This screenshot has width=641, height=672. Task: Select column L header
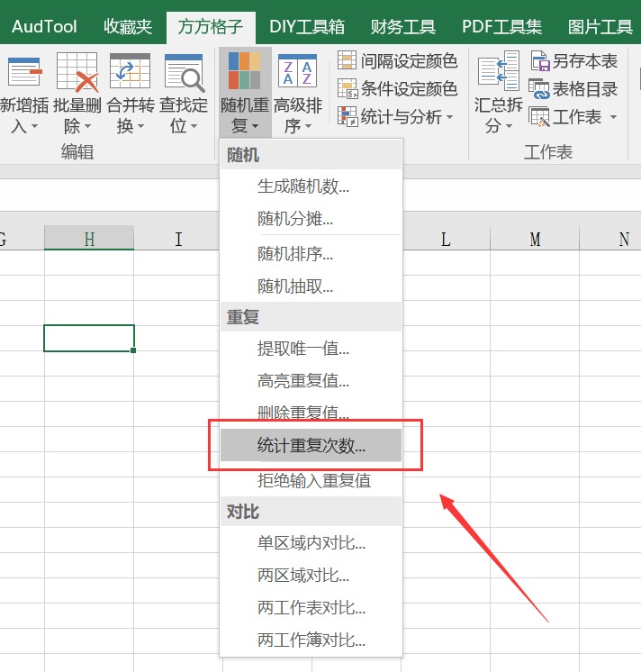(446, 239)
